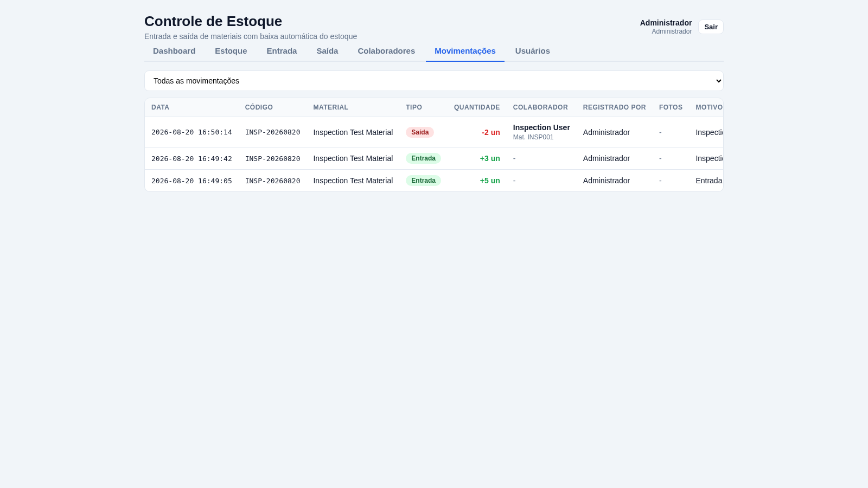
Task: Click the -2 un quantity value
Action: click(x=491, y=132)
